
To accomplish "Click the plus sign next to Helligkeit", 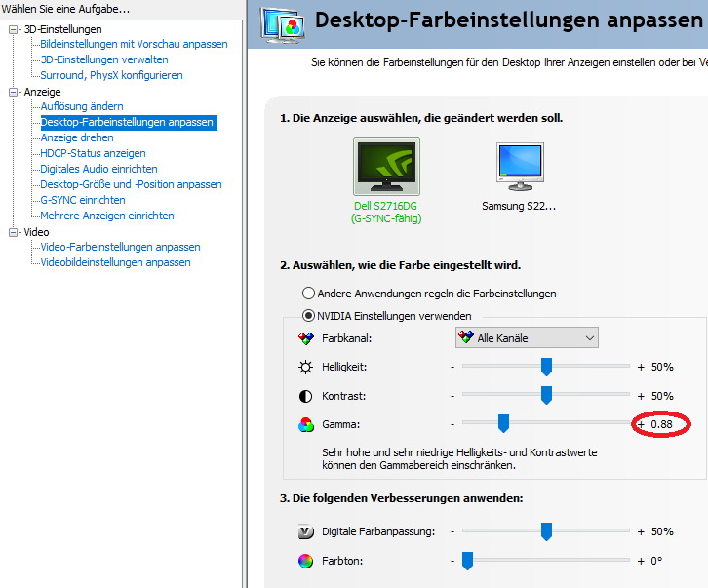I will (641, 368).
